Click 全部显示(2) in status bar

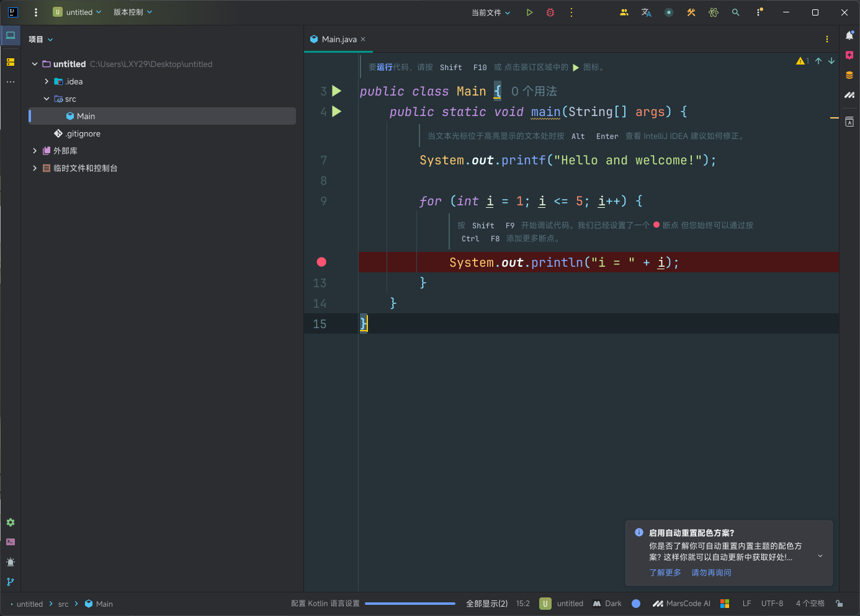[486, 604]
